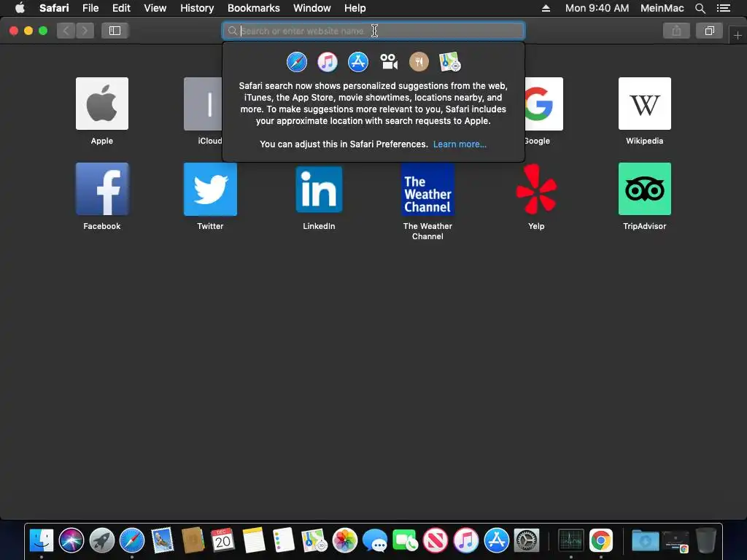Open the iCloud favorite tile
The height and width of the screenshot is (560, 747).
tap(204, 104)
